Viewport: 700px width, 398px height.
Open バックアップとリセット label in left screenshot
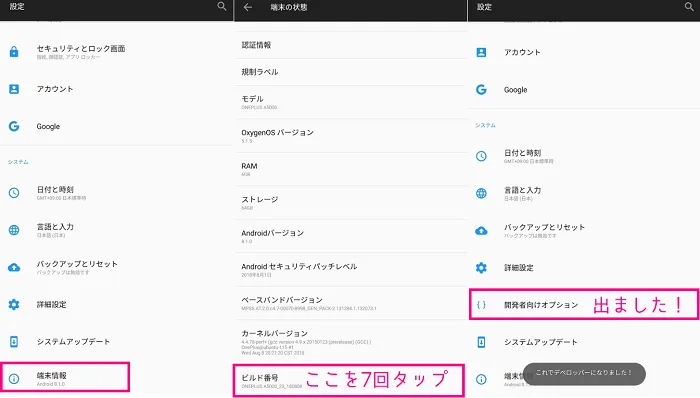[x=77, y=264]
